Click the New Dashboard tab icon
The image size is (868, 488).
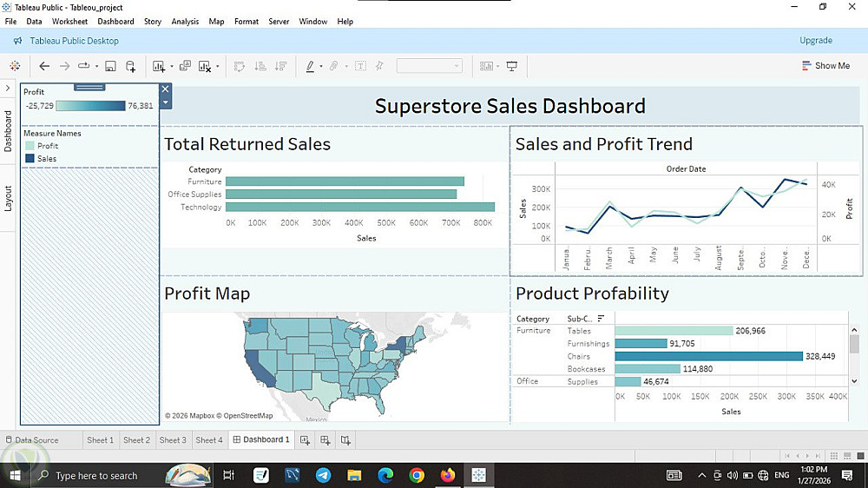pyautogui.click(x=325, y=440)
